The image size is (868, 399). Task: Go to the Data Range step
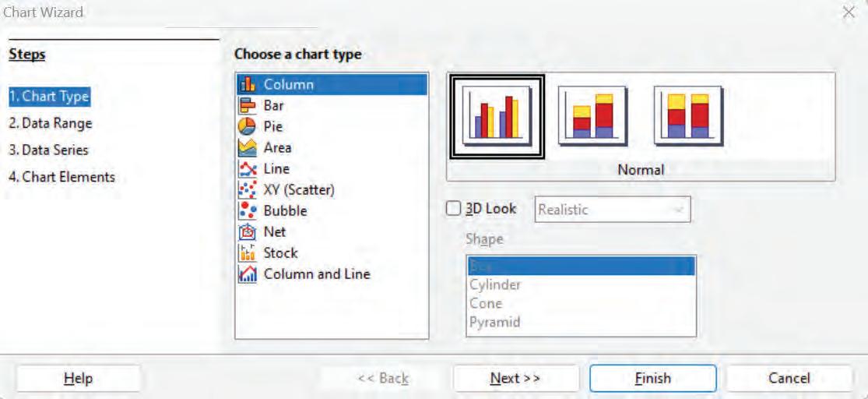[50, 123]
